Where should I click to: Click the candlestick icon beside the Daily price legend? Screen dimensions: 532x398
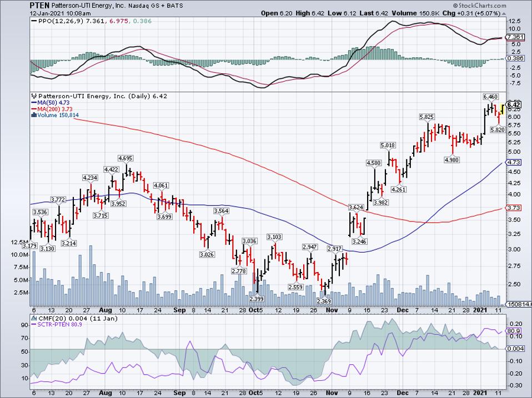click(33, 96)
